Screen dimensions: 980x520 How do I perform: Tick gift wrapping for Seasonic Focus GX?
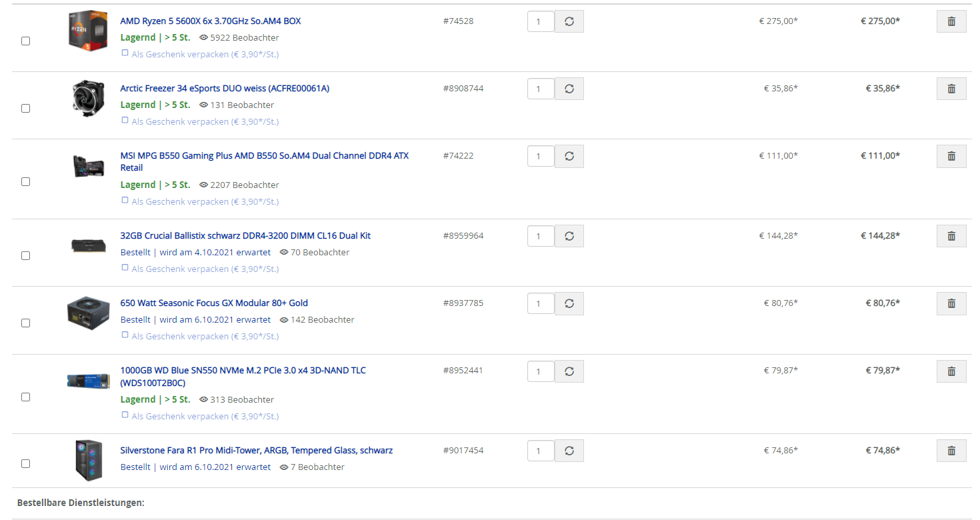tap(125, 335)
